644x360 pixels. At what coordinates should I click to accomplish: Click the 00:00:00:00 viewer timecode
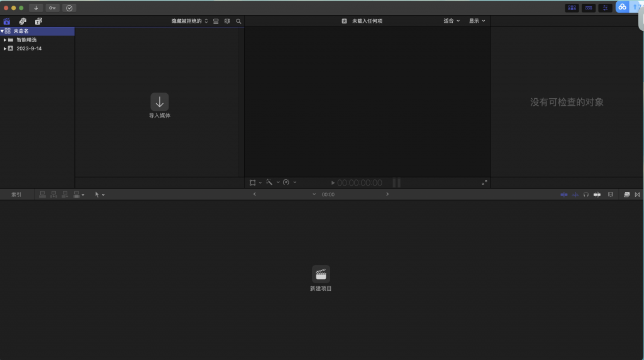click(x=360, y=183)
